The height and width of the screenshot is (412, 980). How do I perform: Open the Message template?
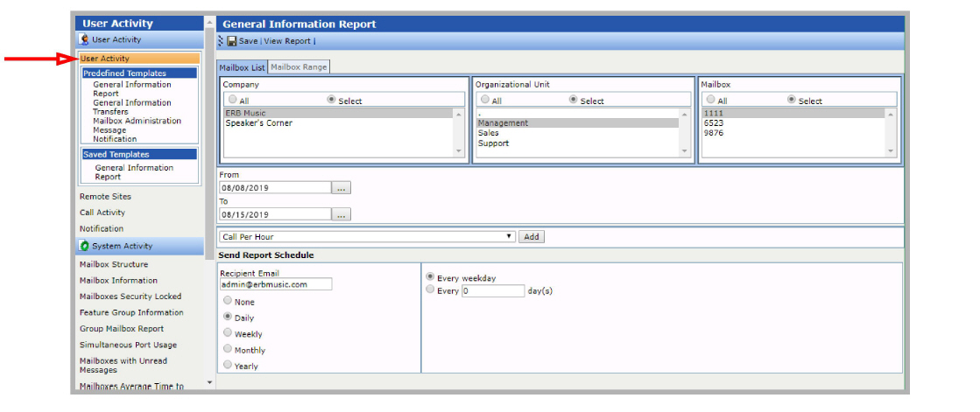[109, 129]
